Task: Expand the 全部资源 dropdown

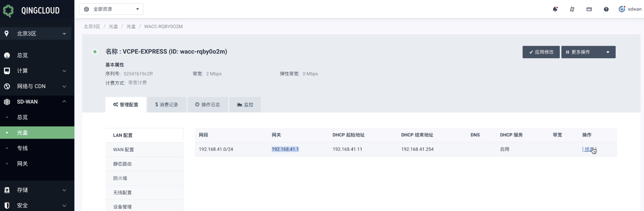Action: click(111, 9)
